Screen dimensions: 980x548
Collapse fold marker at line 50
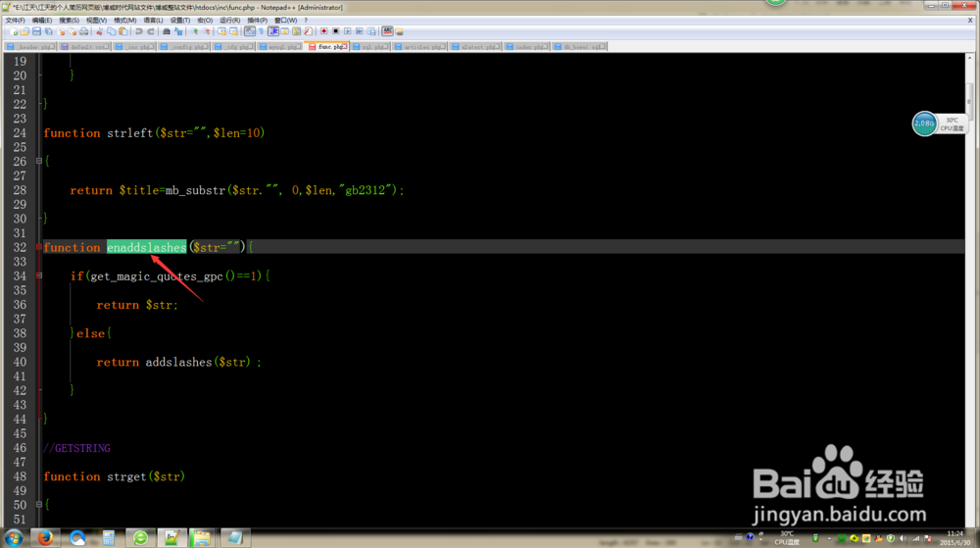pyautogui.click(x=39, y=505)
